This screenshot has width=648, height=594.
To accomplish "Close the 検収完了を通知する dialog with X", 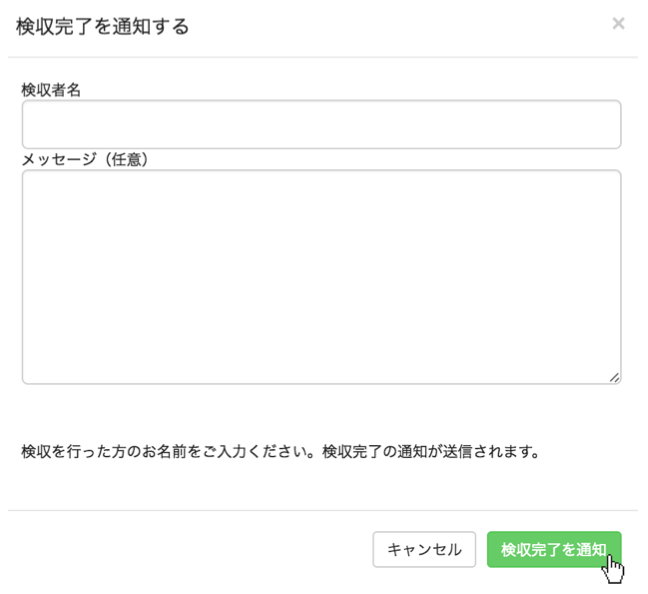I will pos(618,24).
